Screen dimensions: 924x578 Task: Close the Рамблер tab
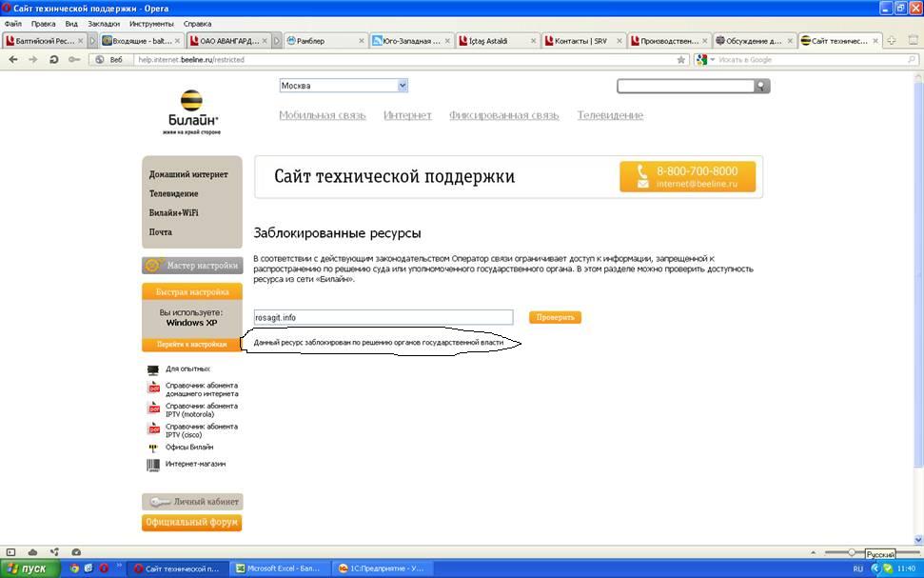(x=362, y=41)
